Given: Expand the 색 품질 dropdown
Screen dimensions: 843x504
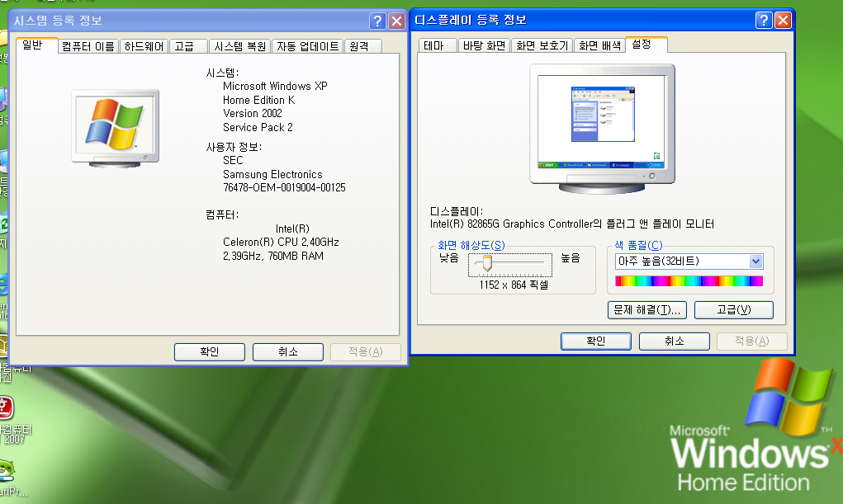Looking at the screenshot, I should click(755, 261).
